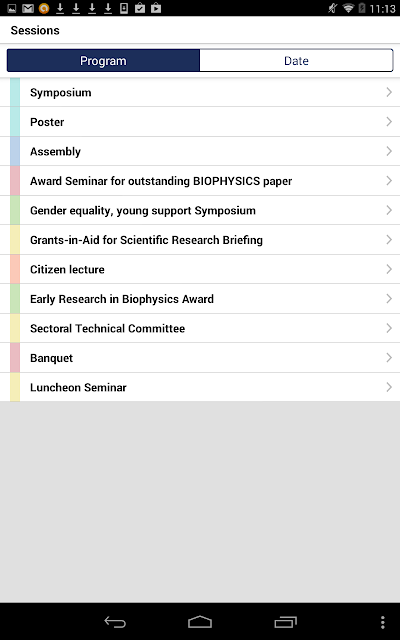Switch to the Date tab

(x=296, y=60)
